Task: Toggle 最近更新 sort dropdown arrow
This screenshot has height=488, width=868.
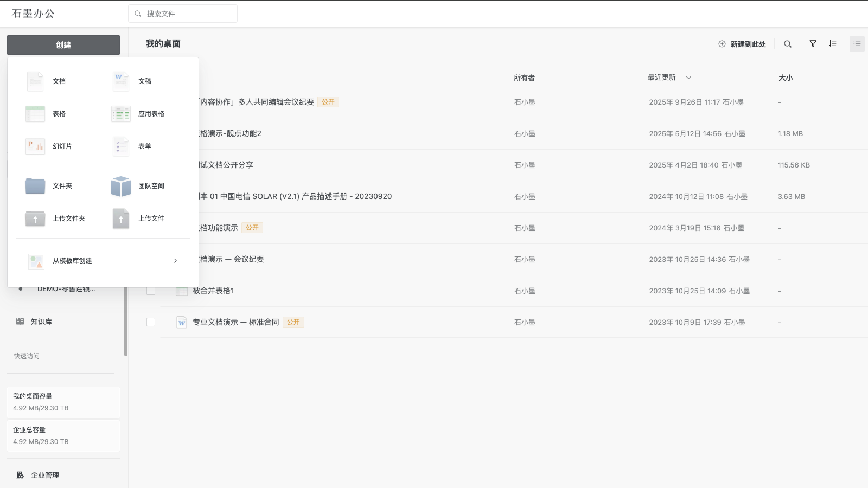Action: [x=688, y=78]
